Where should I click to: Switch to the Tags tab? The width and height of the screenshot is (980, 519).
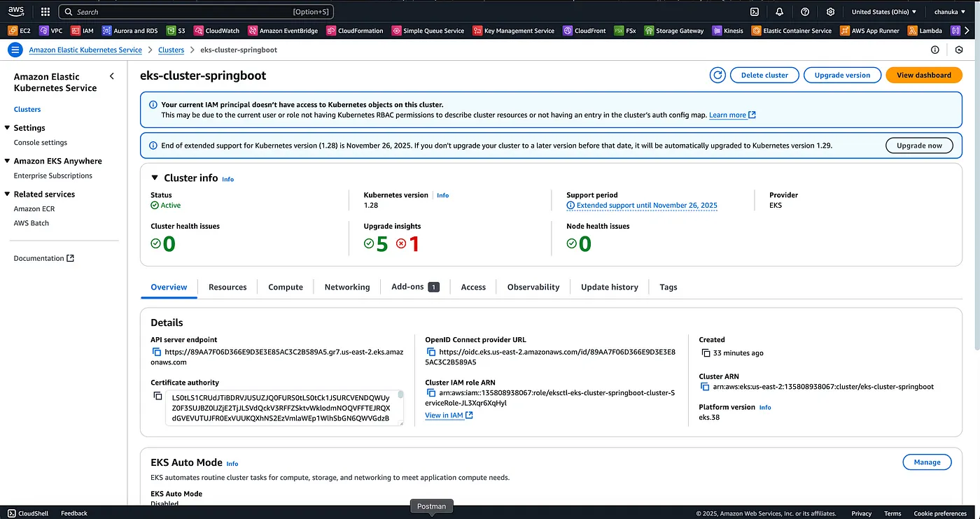click(x=668, y=287)
